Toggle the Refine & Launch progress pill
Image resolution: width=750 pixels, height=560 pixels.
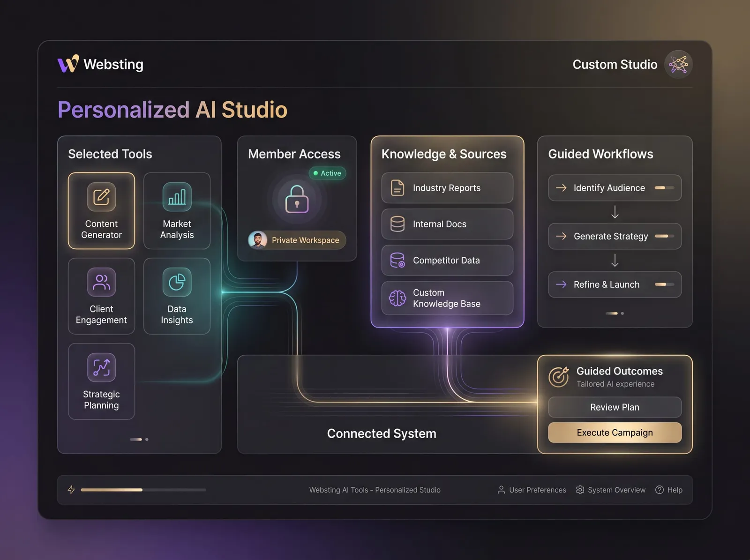664,284
